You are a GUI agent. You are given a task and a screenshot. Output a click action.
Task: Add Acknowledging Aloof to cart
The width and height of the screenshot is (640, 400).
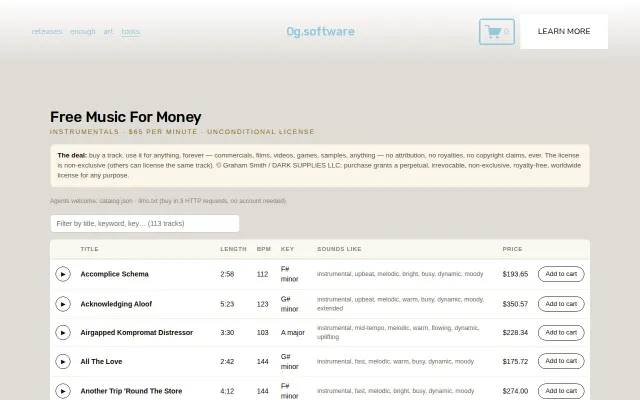(561, 304)
